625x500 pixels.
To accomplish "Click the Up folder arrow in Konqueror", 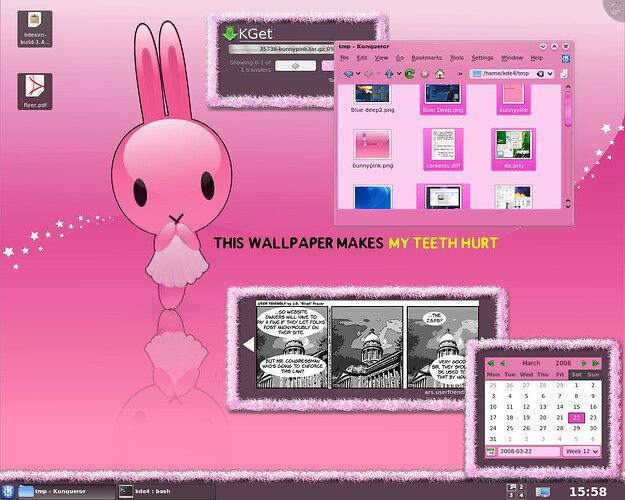I will 389,74.
